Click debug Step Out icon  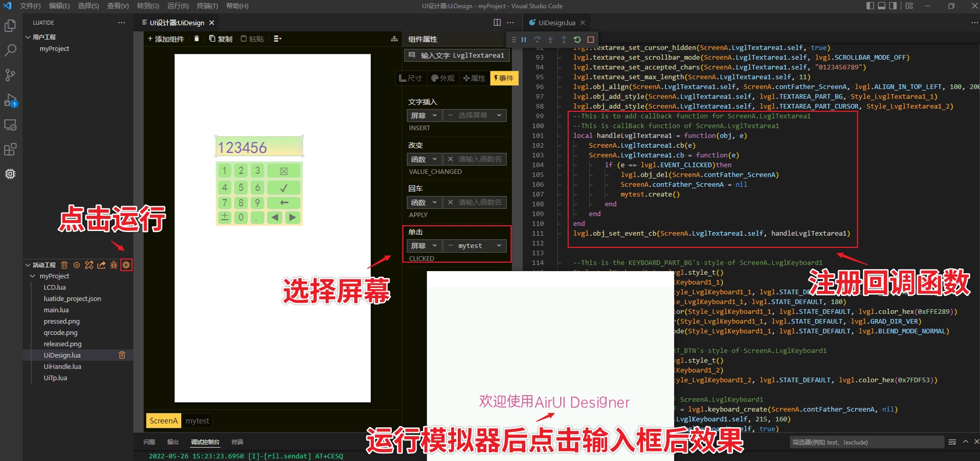[563, 40]
